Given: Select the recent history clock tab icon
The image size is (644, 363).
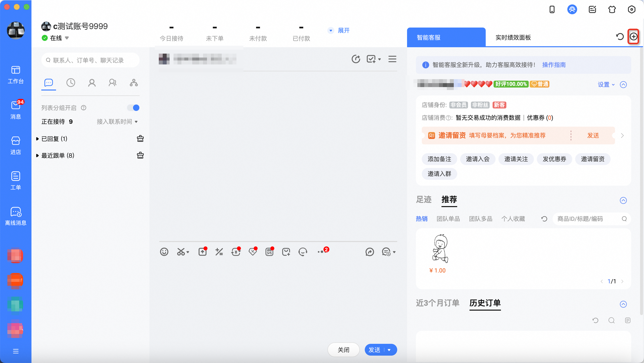Looking at the screenshot, I should [x=71, y=83].
